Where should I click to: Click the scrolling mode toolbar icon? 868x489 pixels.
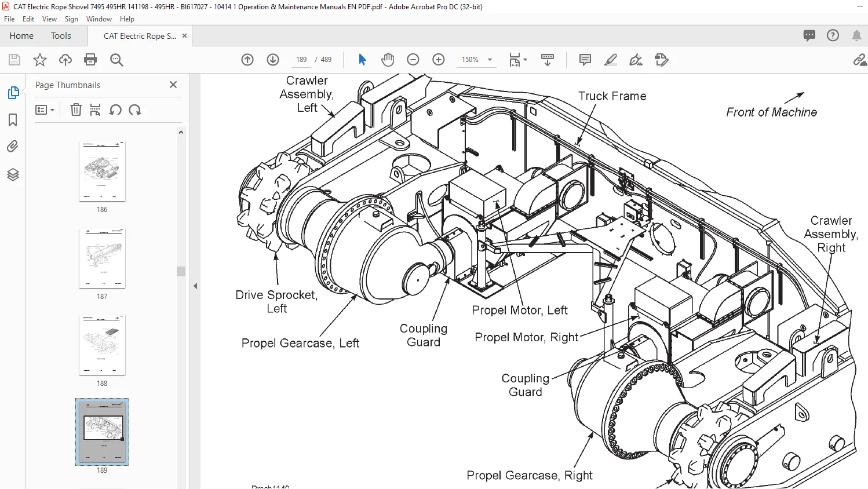coord(548,60)
